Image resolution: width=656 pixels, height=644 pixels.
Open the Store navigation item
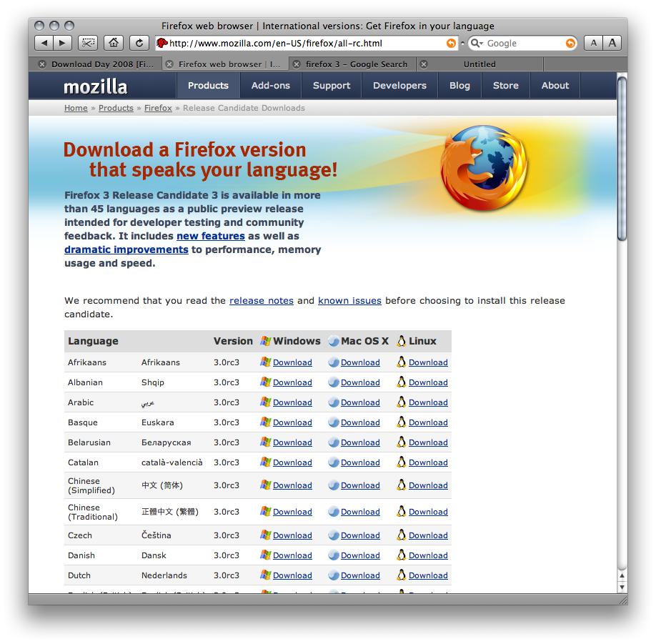point(506,85)
